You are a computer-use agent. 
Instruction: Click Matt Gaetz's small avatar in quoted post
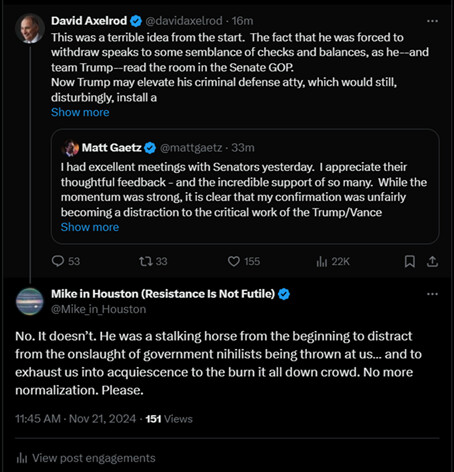[70, 148]
